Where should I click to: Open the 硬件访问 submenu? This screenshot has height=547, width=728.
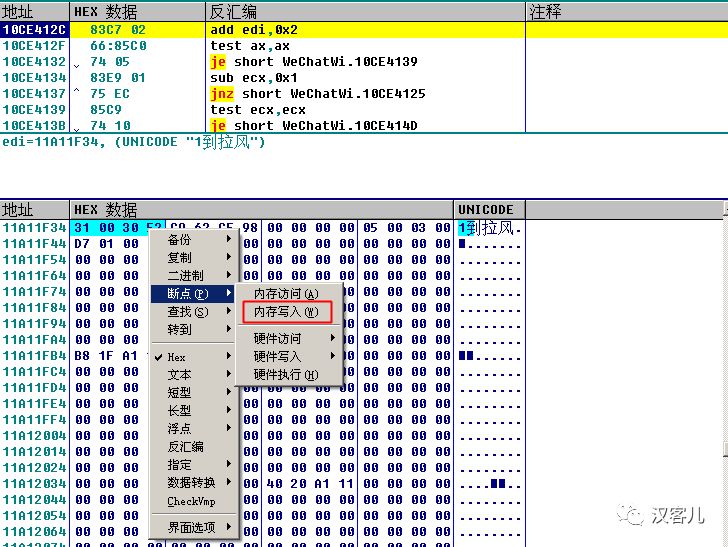tap(289, 339)
